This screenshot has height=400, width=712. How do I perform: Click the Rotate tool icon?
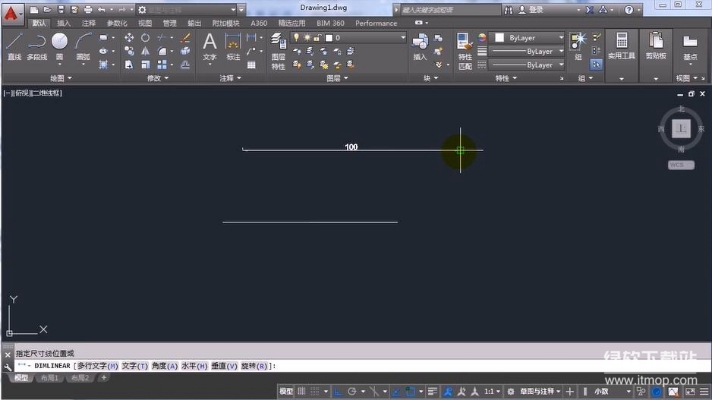tap(145, 38)
